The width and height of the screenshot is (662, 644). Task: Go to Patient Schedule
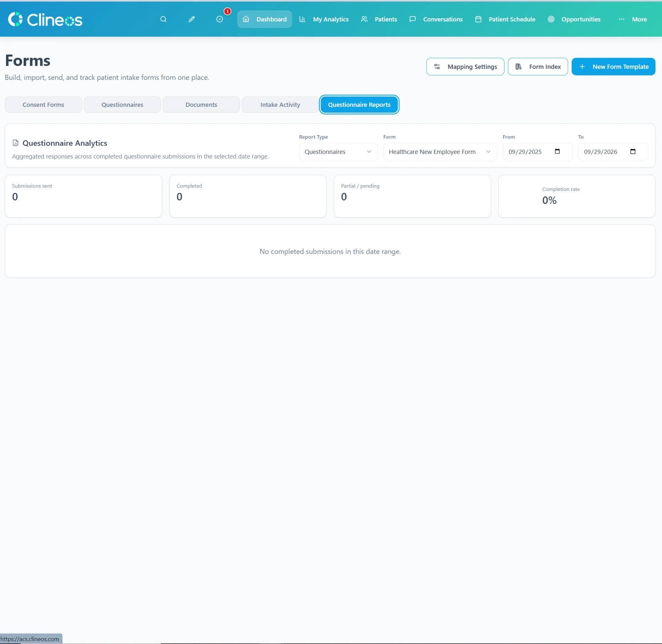pyautogui.click(x=505, y=19)
